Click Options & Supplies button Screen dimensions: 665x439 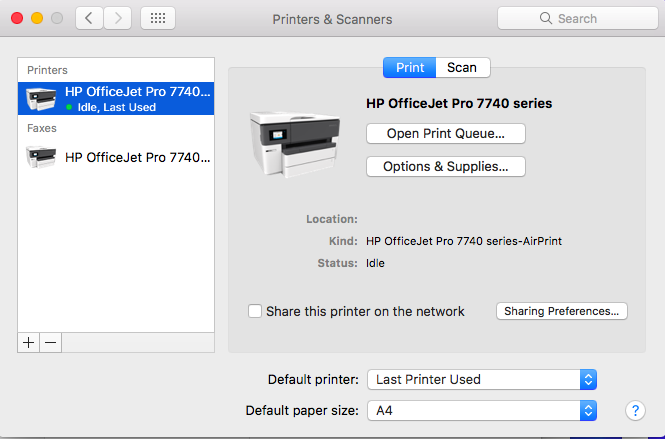[445, 167]
